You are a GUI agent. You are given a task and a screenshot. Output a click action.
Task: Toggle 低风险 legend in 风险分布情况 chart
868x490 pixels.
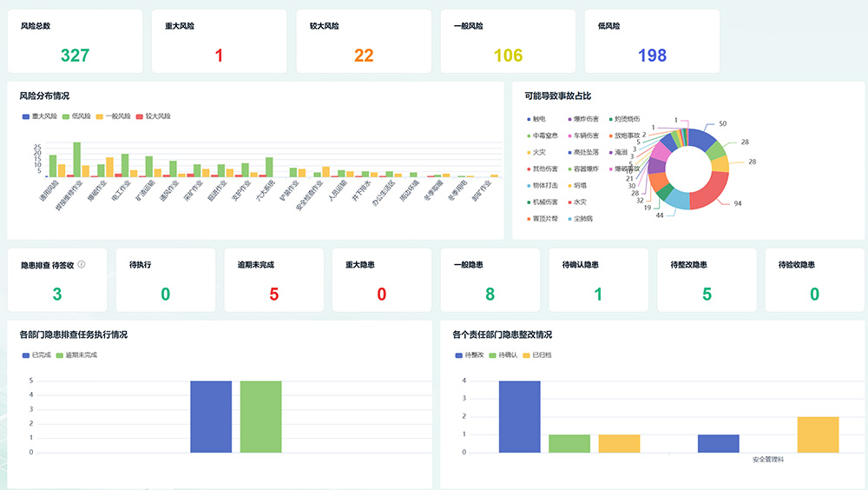76,116
